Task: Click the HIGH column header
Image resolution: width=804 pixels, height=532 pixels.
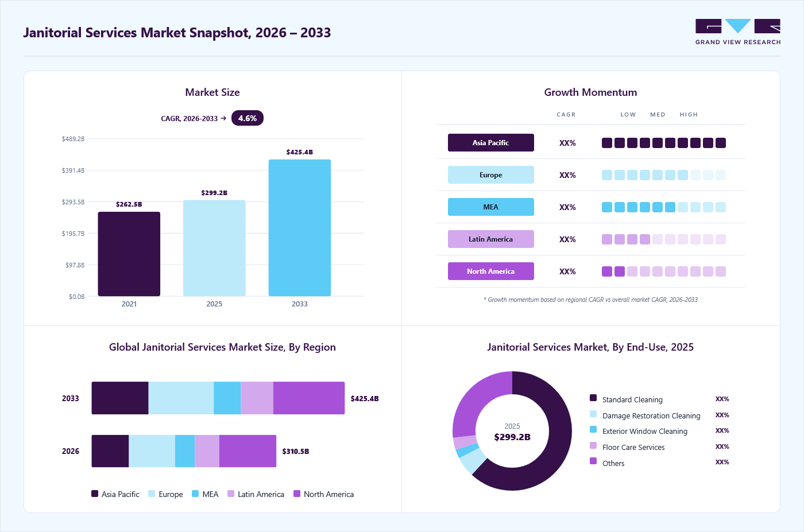Action: click(x=689, y=114)
